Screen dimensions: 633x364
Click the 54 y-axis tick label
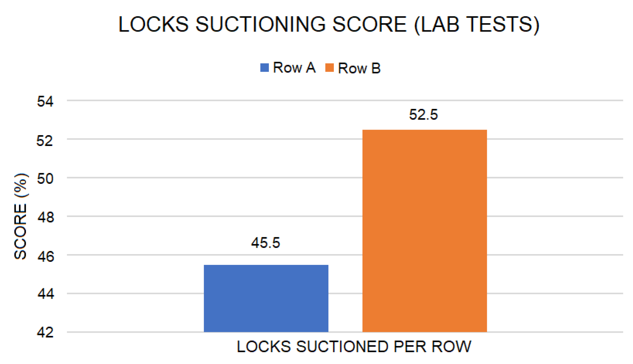45,101
